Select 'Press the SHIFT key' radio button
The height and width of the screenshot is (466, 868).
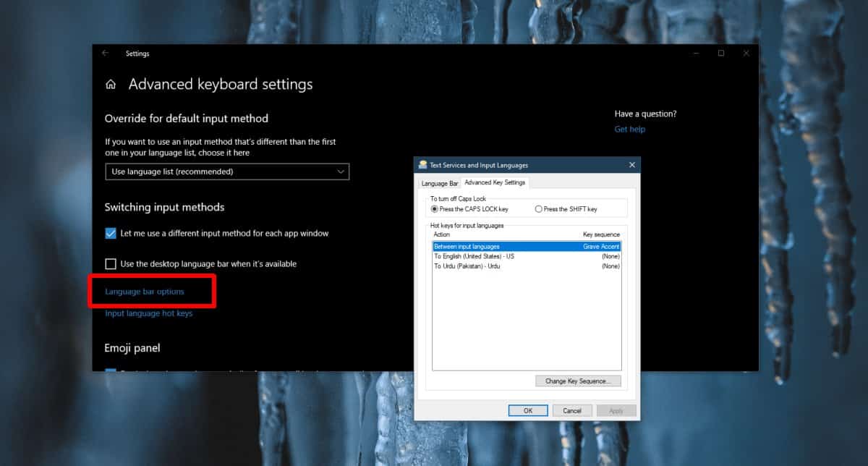pos(538,208)
